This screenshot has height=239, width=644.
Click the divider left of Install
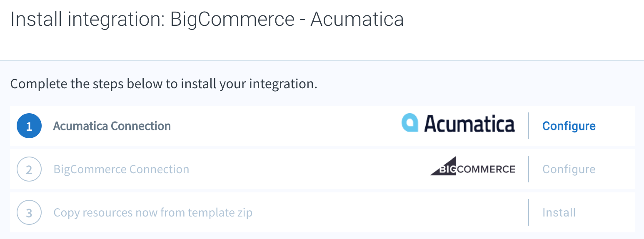point(529,212)
